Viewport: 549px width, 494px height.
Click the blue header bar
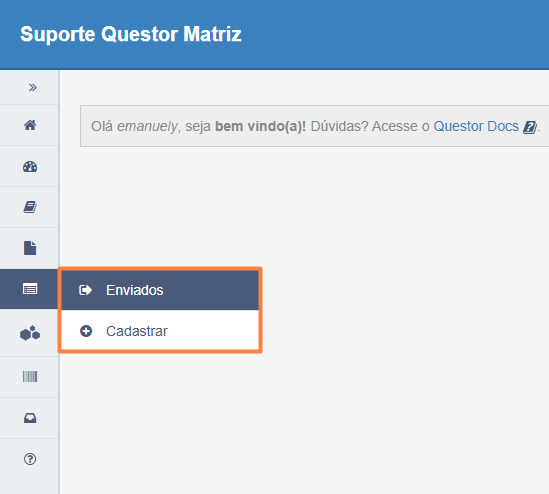tap(274, 34)
